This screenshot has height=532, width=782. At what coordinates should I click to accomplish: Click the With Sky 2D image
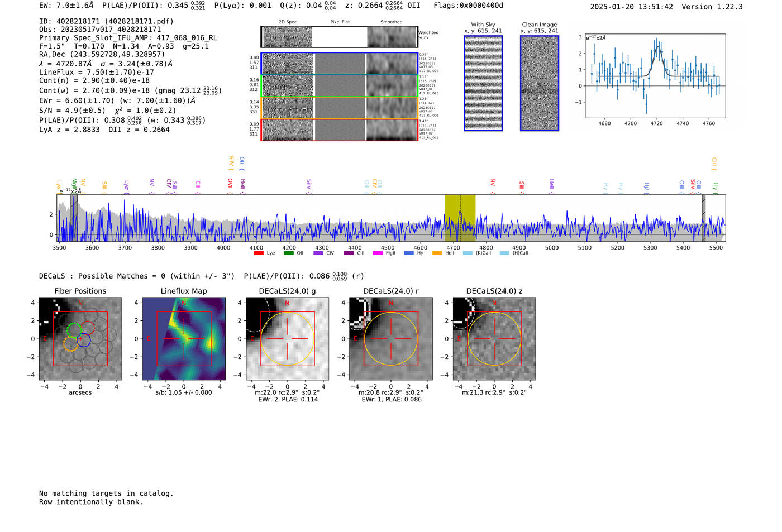tap(483, 83)
